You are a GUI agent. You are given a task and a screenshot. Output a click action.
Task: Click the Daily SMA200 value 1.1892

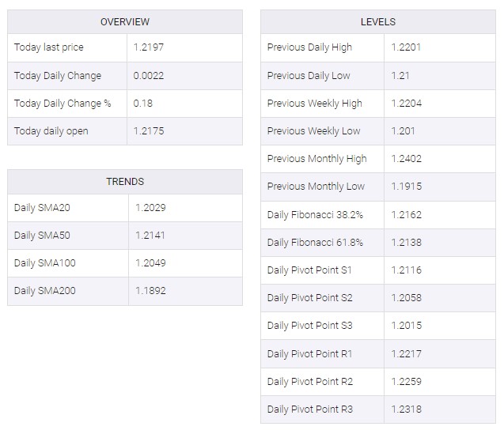pyautogui.click(x=150, y=291)
